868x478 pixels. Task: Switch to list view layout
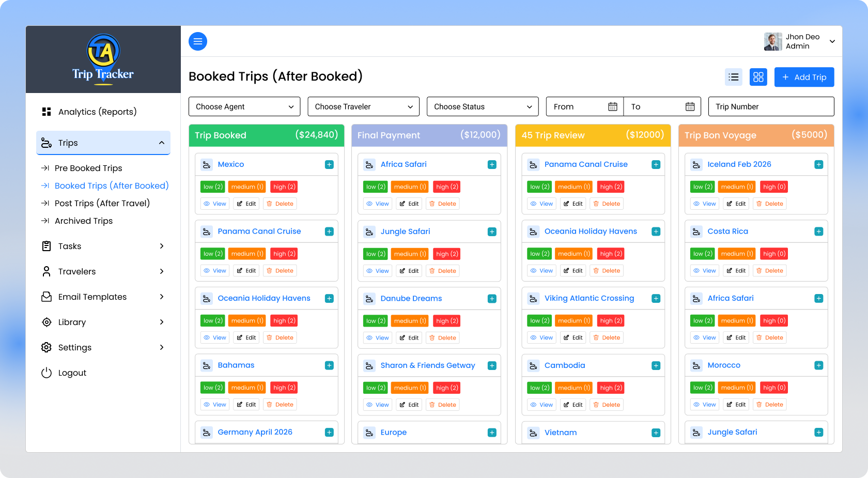[x=733, y=77]
